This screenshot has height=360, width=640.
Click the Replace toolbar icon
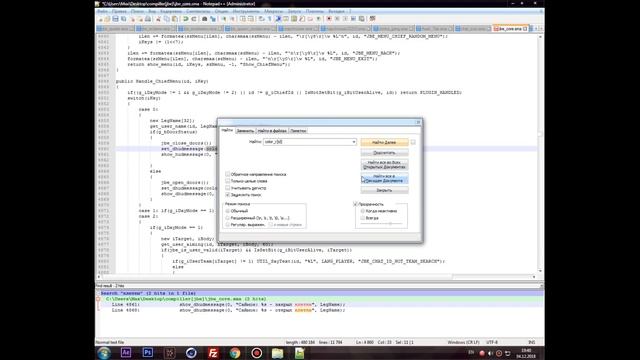tap(213, 19)
